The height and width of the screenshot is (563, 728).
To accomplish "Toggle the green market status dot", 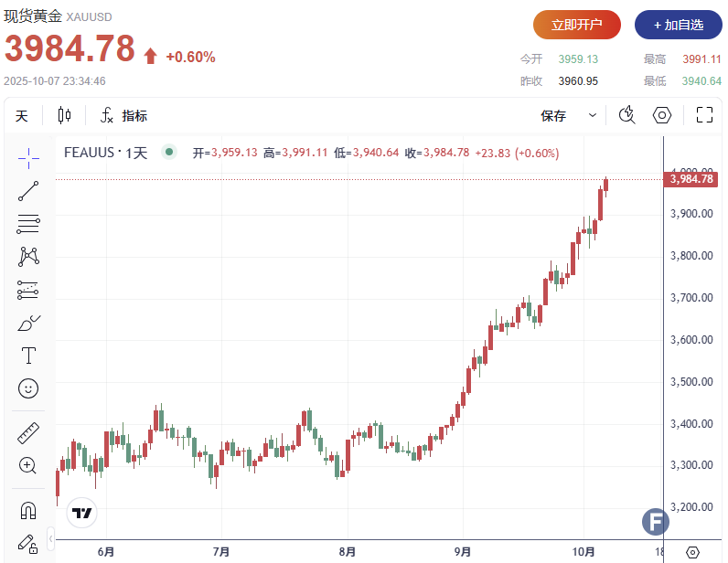I will pos(168,153).
